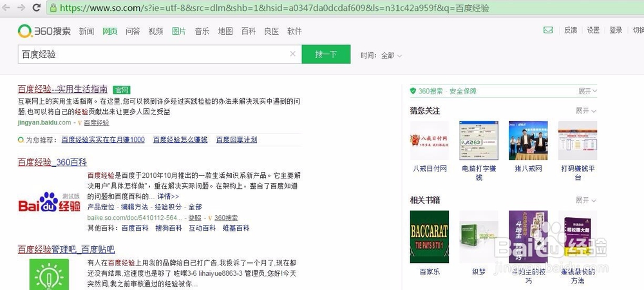Open the 猪八戒网 thumbnail
This screenshot has width=644, height=290.
point(528,140)
